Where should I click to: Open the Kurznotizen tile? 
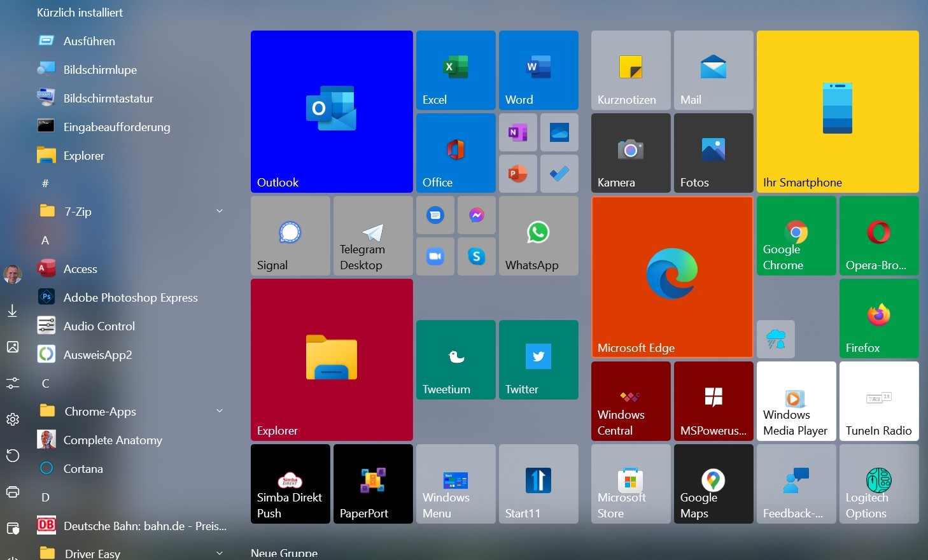pos(631,70)
